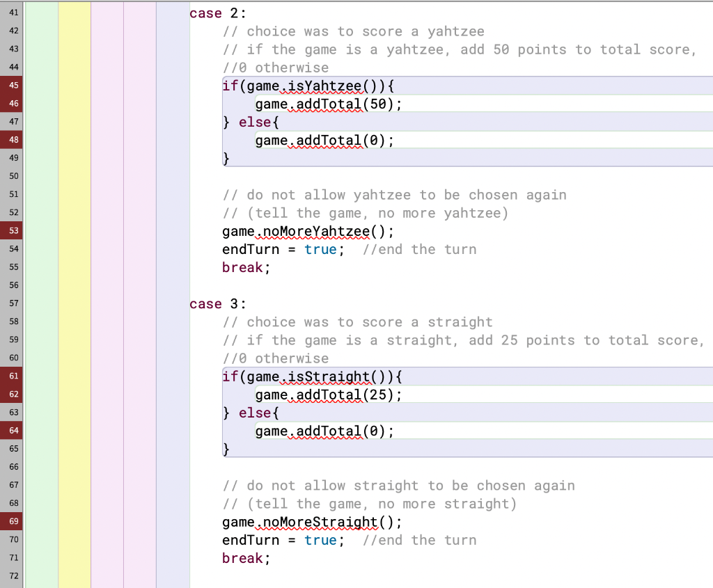The height and width of the screenshot is (588, 713).
Task: Click the true keyword on line 54
Action: pyautogui.click(x=322, y=249)
